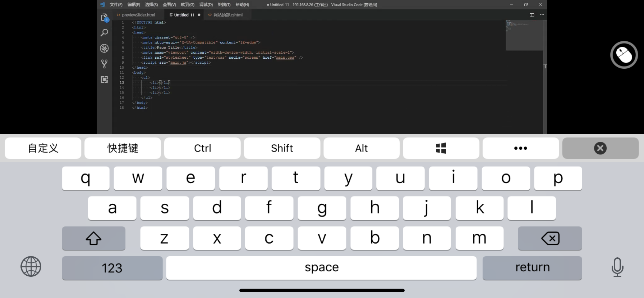Click the Page Title text on line 6
The width and height of the screenshot is (644, 298).
point(168,48)
